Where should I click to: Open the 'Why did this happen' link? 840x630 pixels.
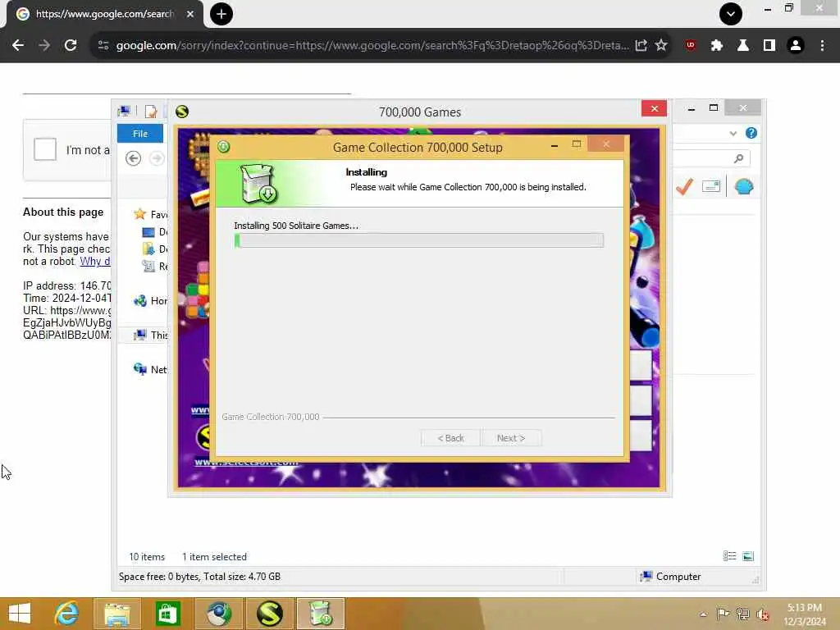[x=95, y=262]
